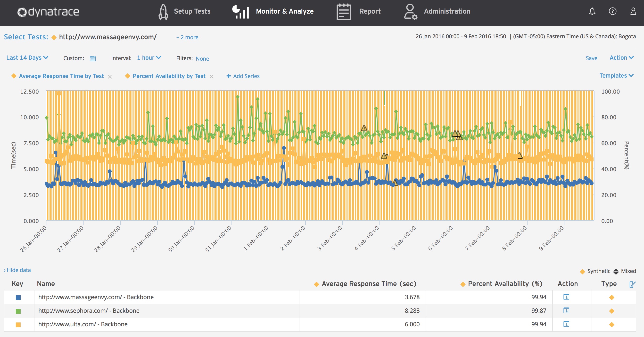Collapse table with Hide data

tap(17, 270)
